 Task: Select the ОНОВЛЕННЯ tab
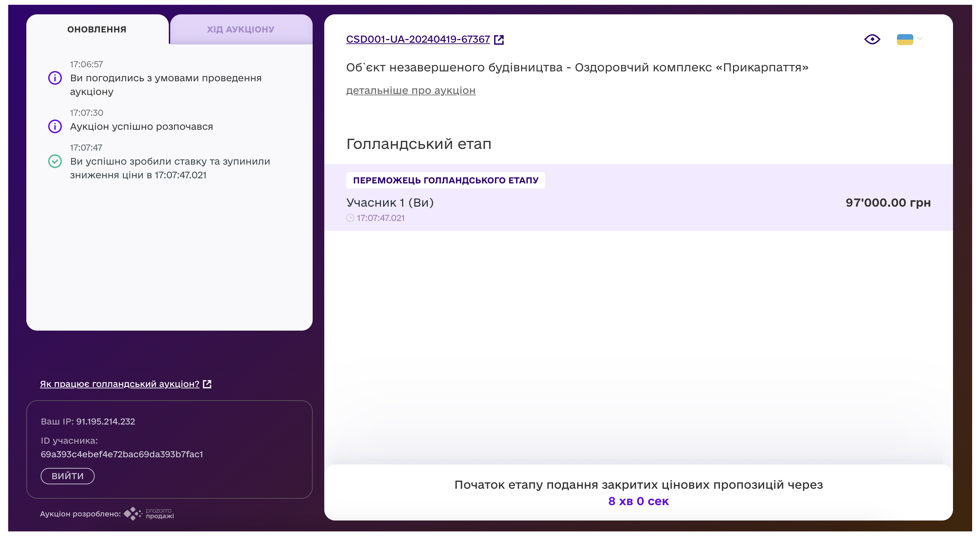point(97,29)
